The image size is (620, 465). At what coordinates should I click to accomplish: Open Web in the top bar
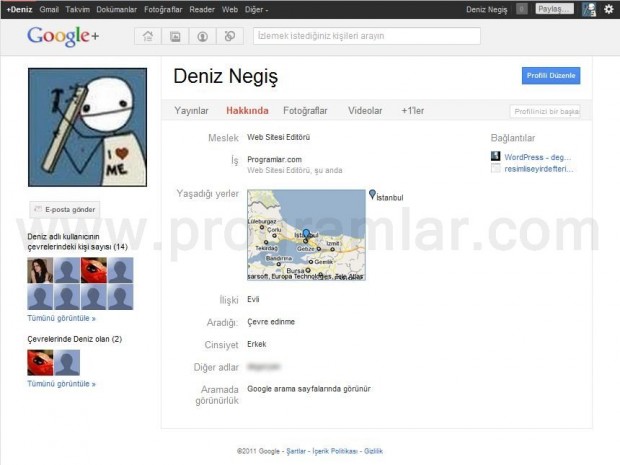(x=230, y=9)
